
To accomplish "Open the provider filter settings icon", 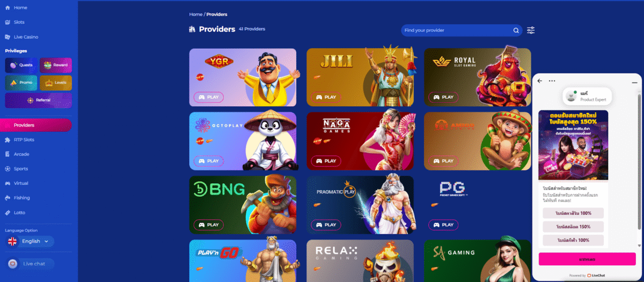I will tap(531, 31).
